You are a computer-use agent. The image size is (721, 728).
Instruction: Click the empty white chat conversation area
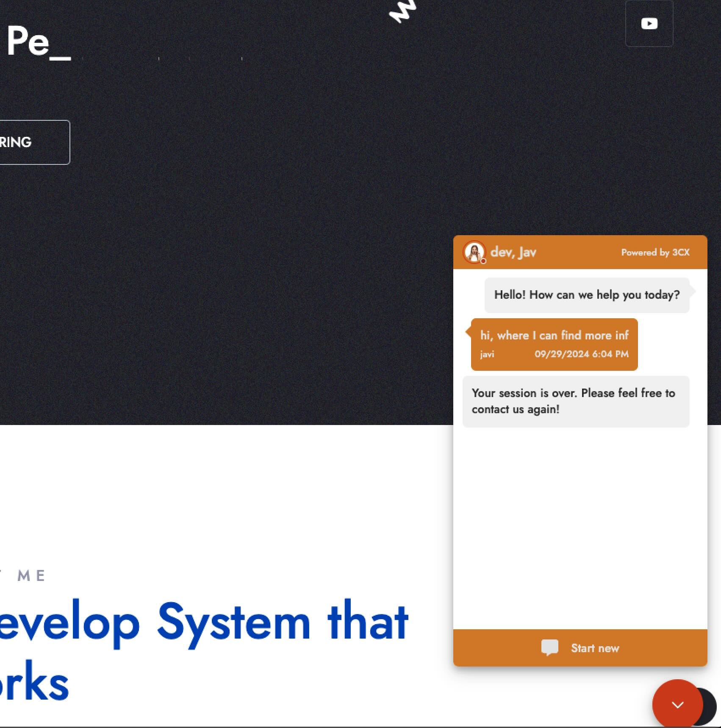point(580,530)
